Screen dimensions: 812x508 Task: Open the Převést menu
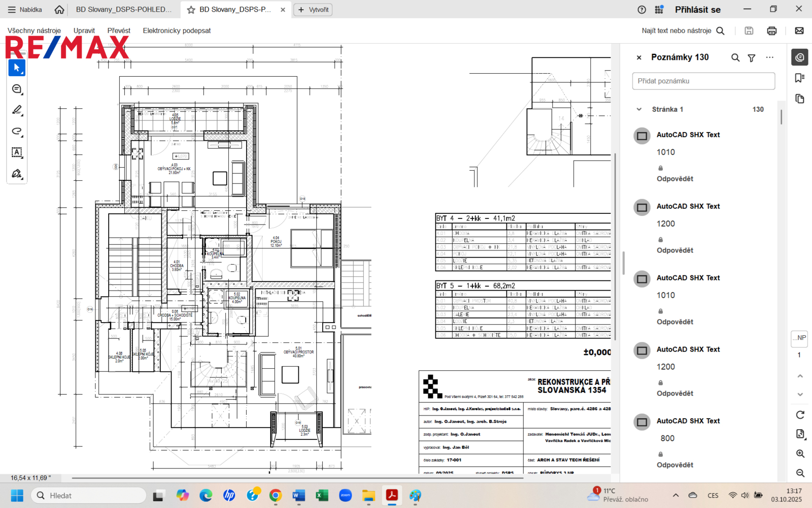tap(119, 30)
